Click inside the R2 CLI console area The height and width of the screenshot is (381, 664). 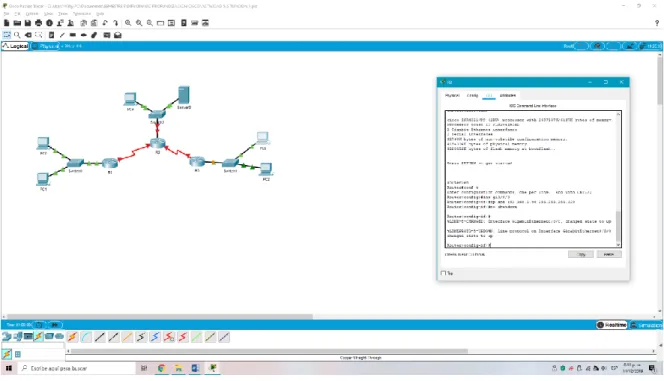531,179
